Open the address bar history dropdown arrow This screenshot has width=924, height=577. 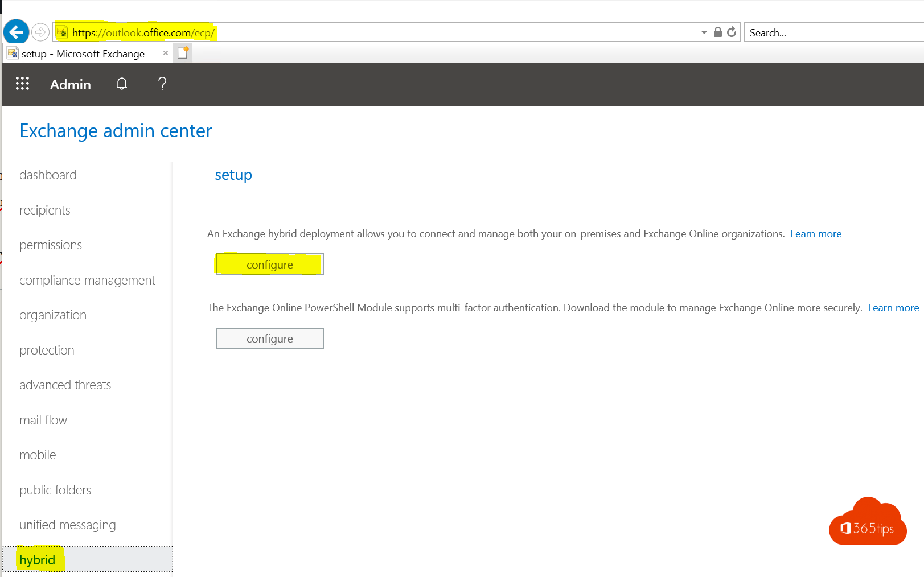[x=704, y=32]
